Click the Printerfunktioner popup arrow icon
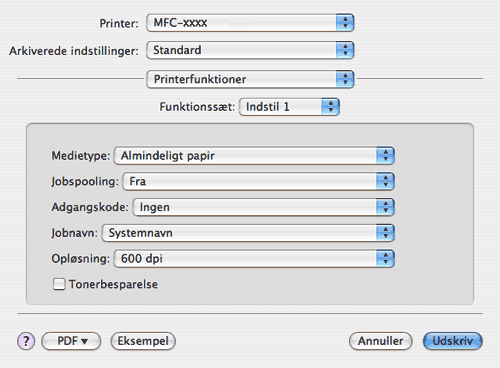500x368 pixels. pos(345,79)
